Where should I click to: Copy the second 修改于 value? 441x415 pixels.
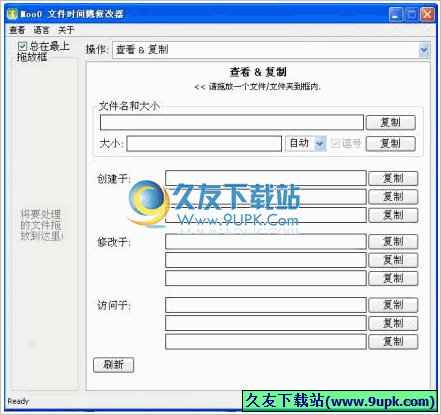[393, 260]
